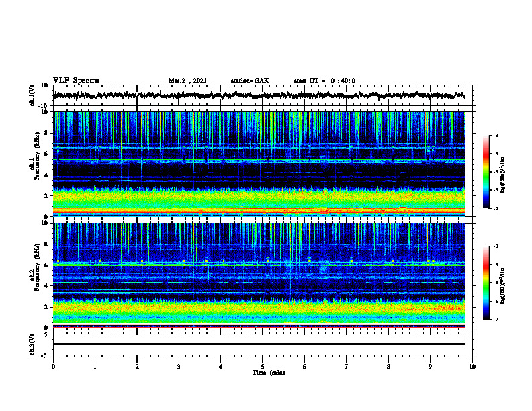Click time axis tick label "5"
Screen dimensions: 532x411
[x=263, y=367]
